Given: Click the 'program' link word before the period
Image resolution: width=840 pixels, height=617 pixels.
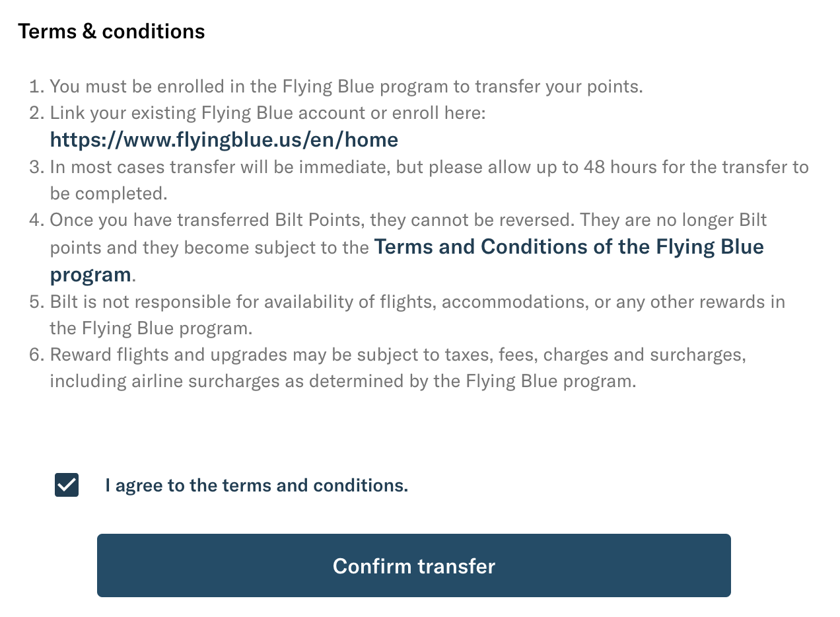Looking at the screenshot, I should (90, 274).
